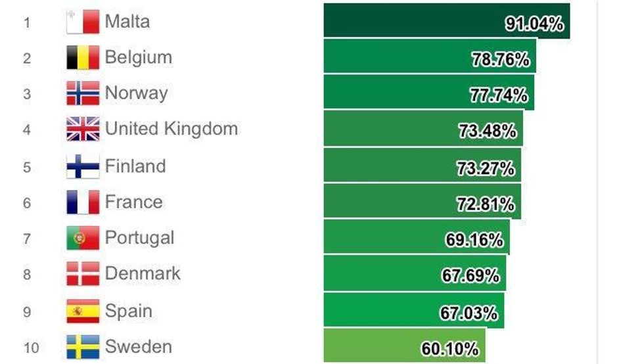The image size is (644, 364).
Task: Open the Malta country link
Action: [127, 22]
